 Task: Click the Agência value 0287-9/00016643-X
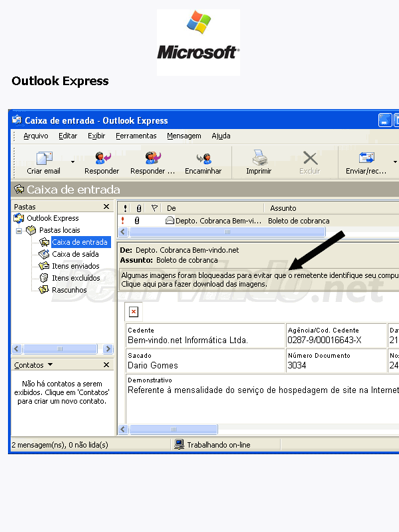[x=325, y=340]
